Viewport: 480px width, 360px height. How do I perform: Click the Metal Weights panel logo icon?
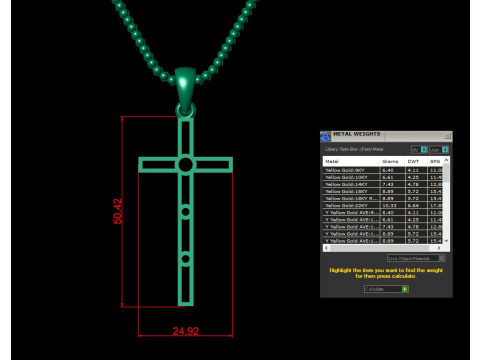tap(325, 136)
